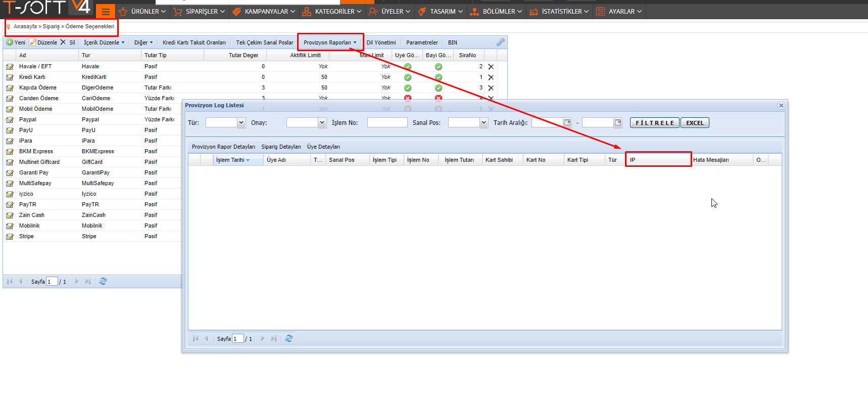This screenshot has width=868, height=401.
Task: Delete the Havale / EFT row
Action: tap(491, 67)
